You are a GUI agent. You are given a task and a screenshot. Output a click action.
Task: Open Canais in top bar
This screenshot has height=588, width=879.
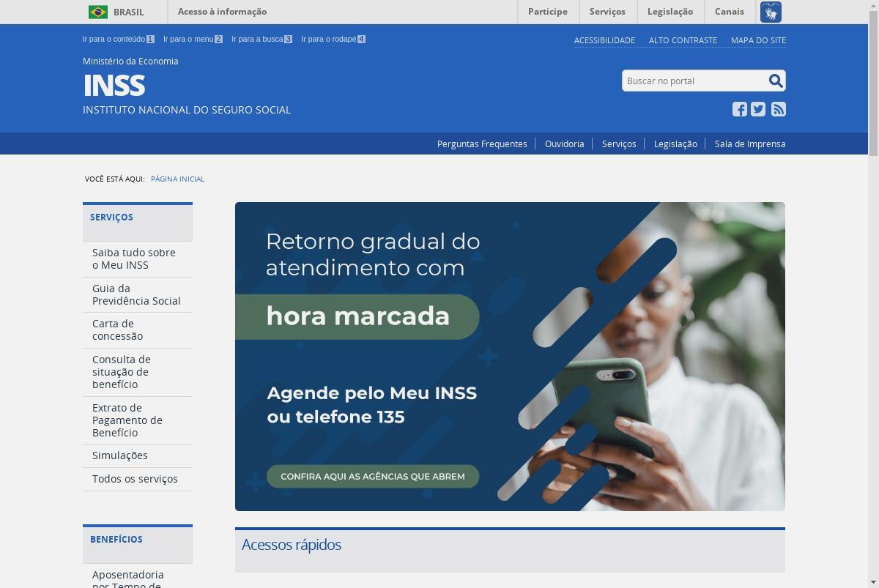730,12
